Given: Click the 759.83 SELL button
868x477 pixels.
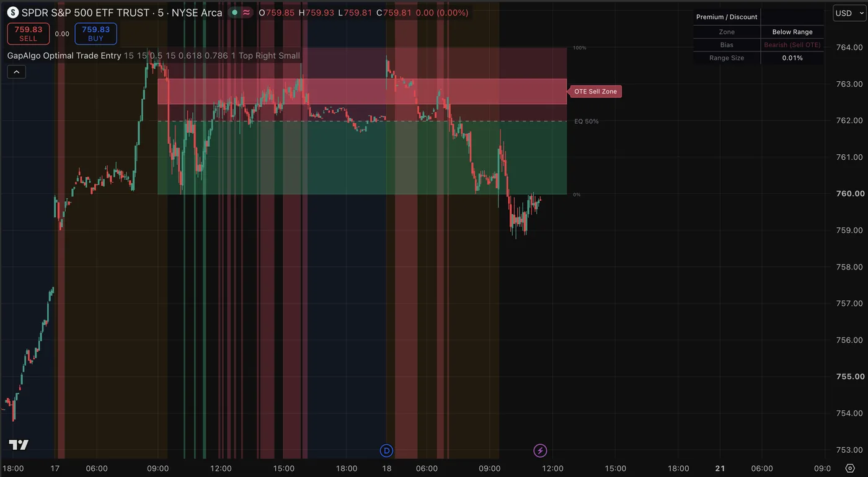Looking at the screenshot, I should tap(29, 33).
